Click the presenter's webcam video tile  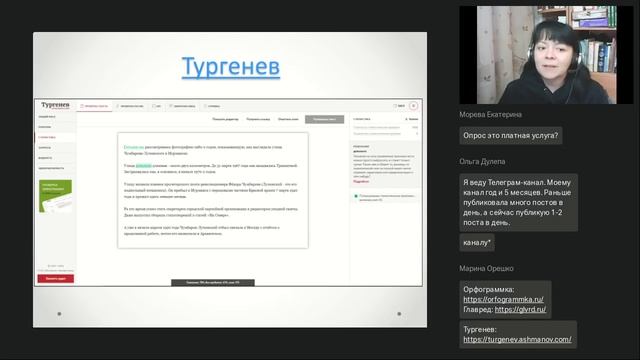[x=547, y=55]
